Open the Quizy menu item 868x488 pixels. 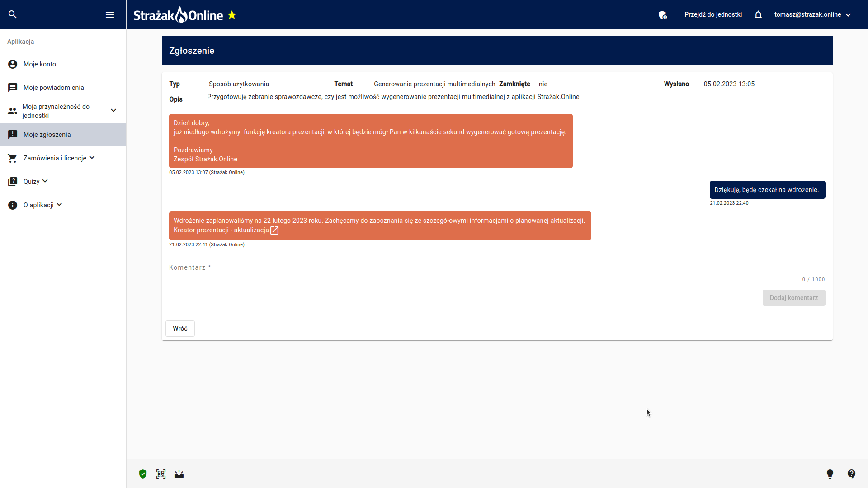(63, 182)
